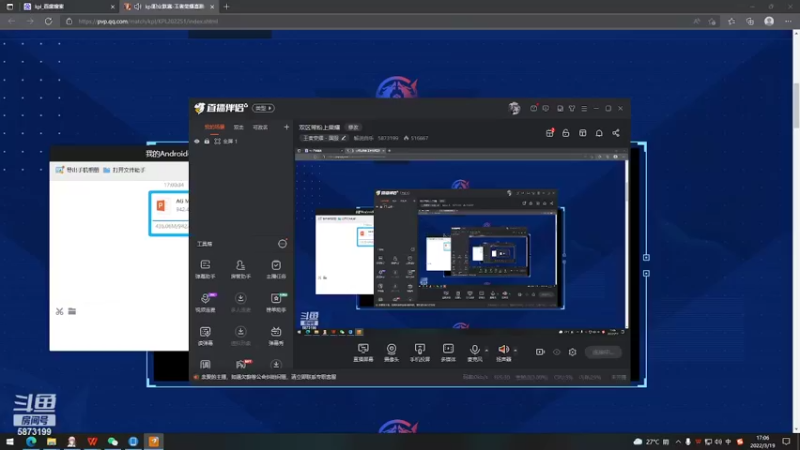Click 打开文件助手 in Android window
The image size is (800, 450).
click(x=124, y=170)
